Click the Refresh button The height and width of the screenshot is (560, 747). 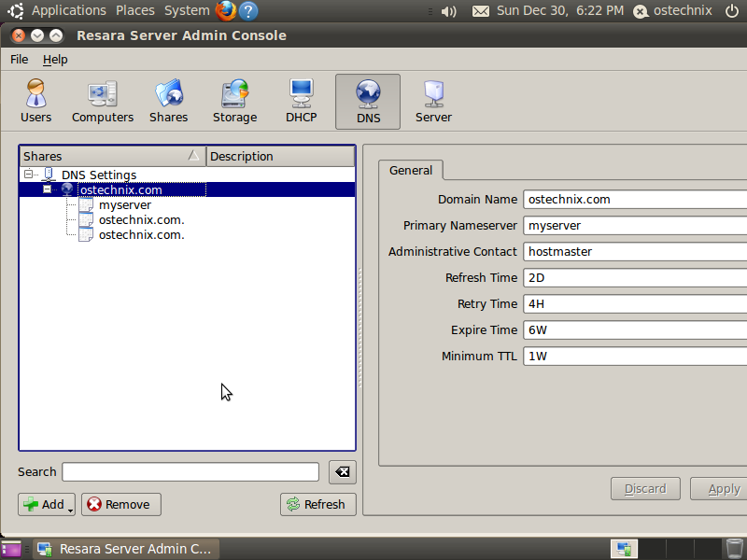click(x=318, y=504)
